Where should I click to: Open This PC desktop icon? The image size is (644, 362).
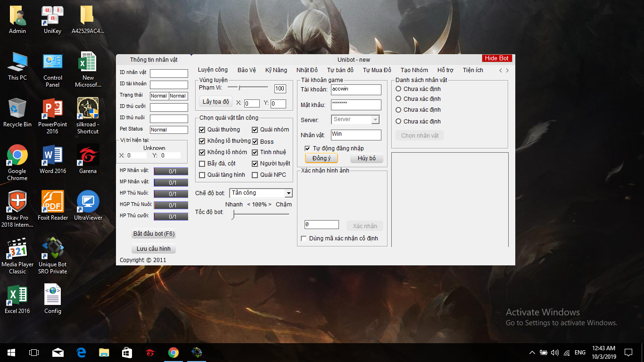tap(17, 66)
